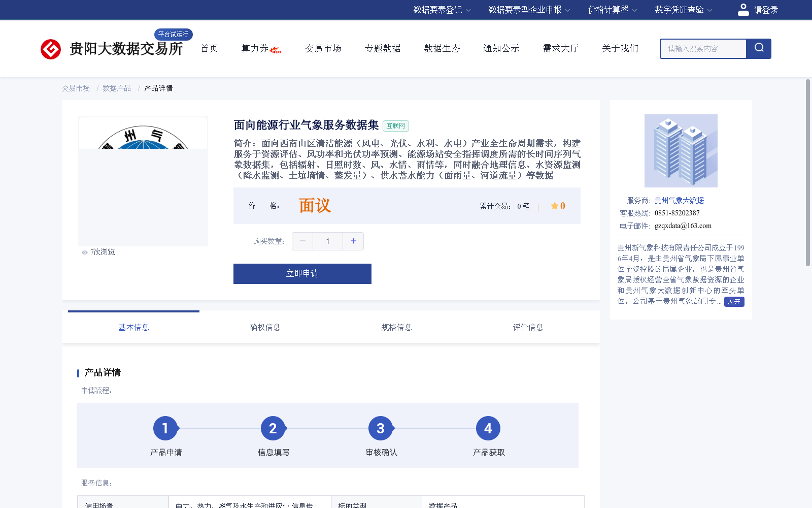Expand the company description with 展开
This screenshot has width=812, height=508.
click(x=734, y=302)
